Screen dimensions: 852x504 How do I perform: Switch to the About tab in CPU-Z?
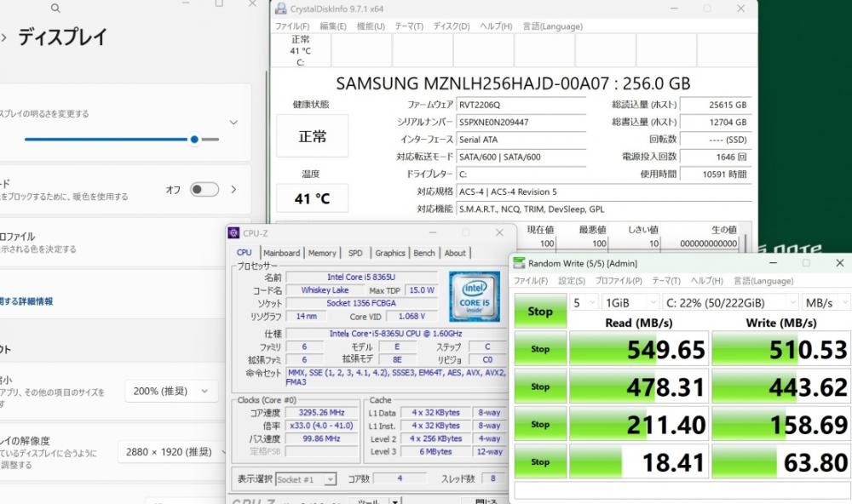coord(455,253)
